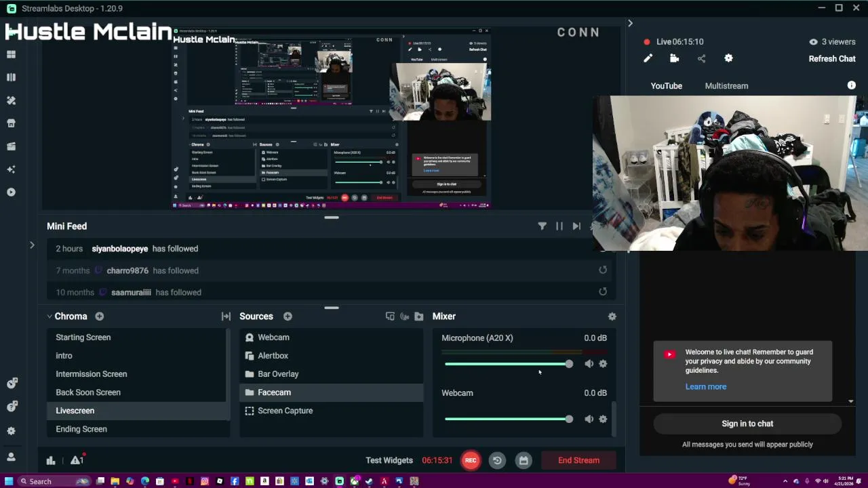Click the Sign in to chat button

747,424
